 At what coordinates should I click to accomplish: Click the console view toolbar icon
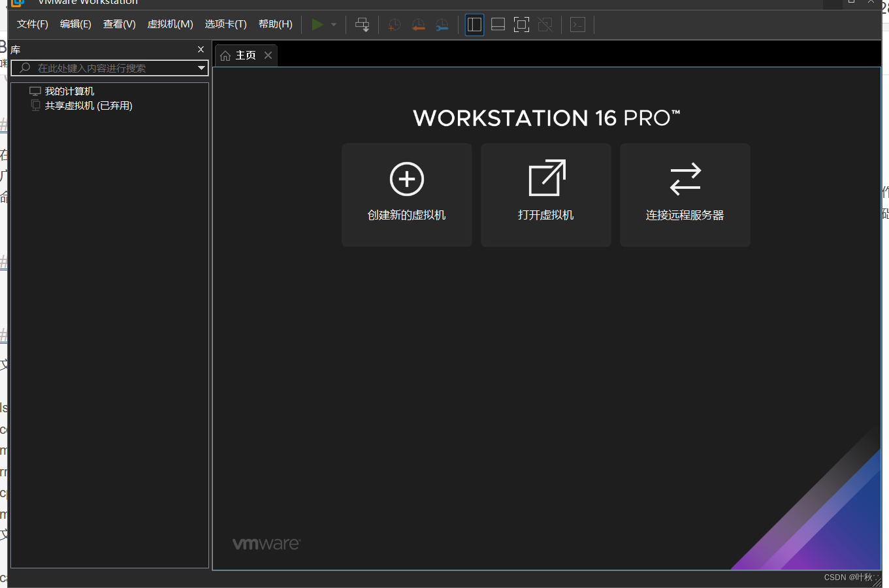577,25
